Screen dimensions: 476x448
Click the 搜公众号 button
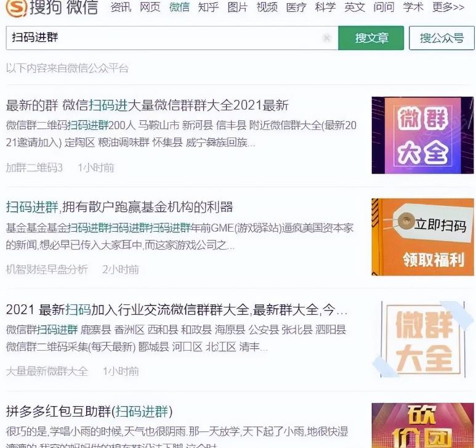click(x=442, y=38)
